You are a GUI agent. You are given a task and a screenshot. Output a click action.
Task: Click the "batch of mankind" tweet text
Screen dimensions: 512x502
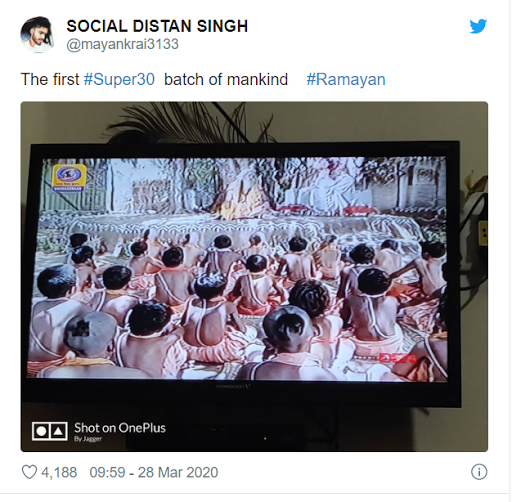(x=226, y=80)
